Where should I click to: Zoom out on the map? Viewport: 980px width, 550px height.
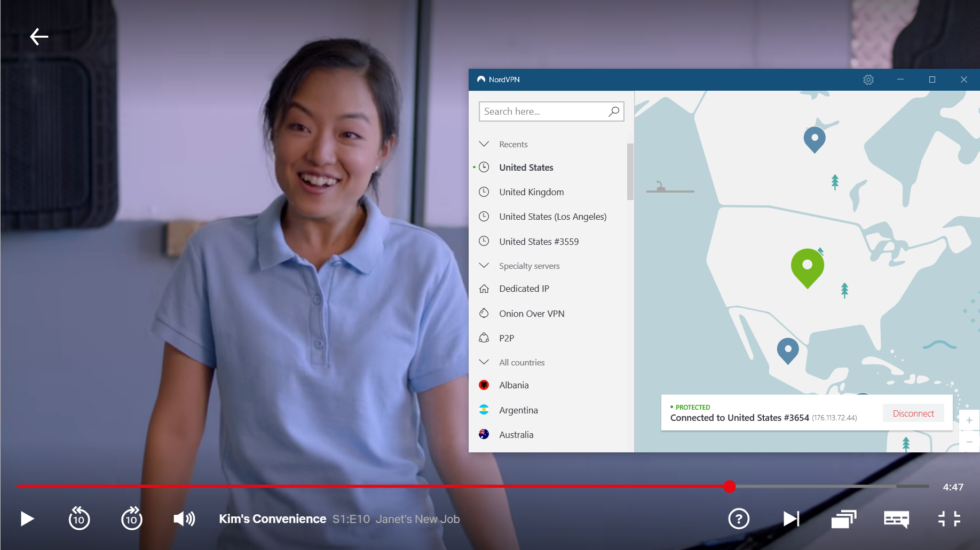[969, 442]
